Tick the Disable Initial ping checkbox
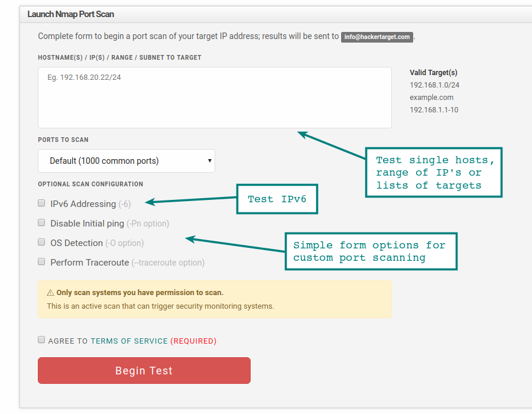The width and height of the screenshot is (532, 414). tap(41, 222)
